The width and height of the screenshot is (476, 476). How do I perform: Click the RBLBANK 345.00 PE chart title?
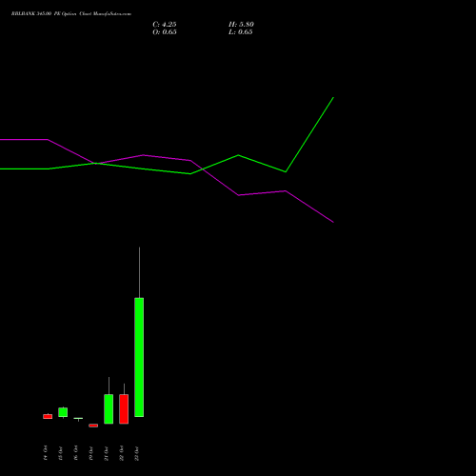(x=71, y=14)
